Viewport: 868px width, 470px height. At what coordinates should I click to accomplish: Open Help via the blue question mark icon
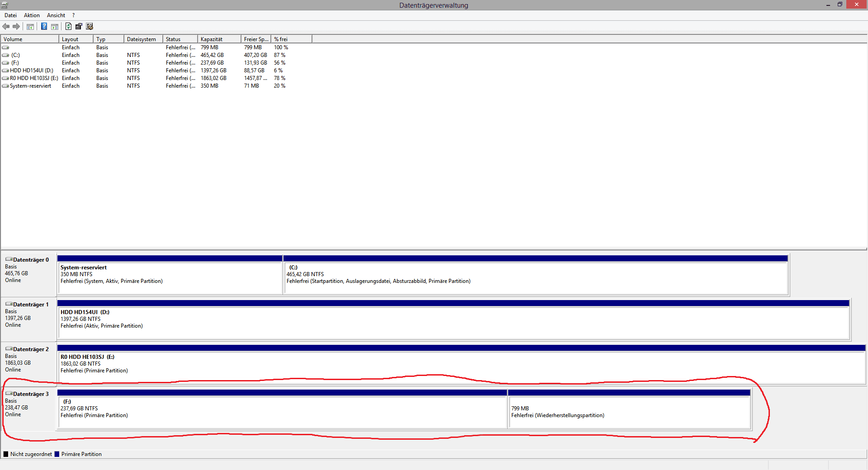point(44,26)
